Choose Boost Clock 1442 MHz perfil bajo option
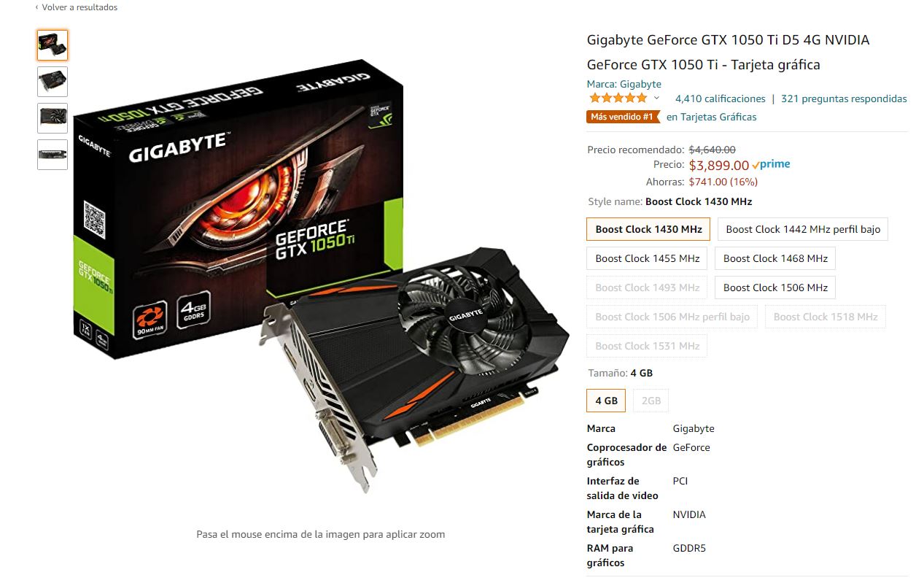 pos(803,229)
